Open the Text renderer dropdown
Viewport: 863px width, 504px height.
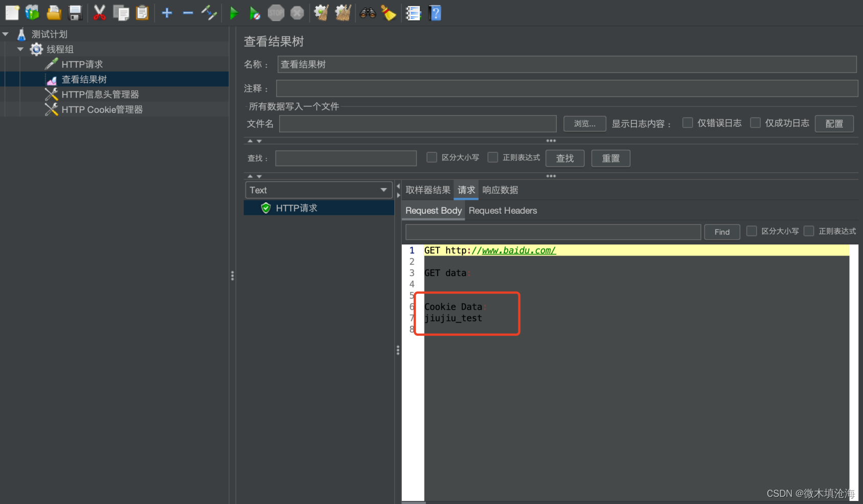319,190
